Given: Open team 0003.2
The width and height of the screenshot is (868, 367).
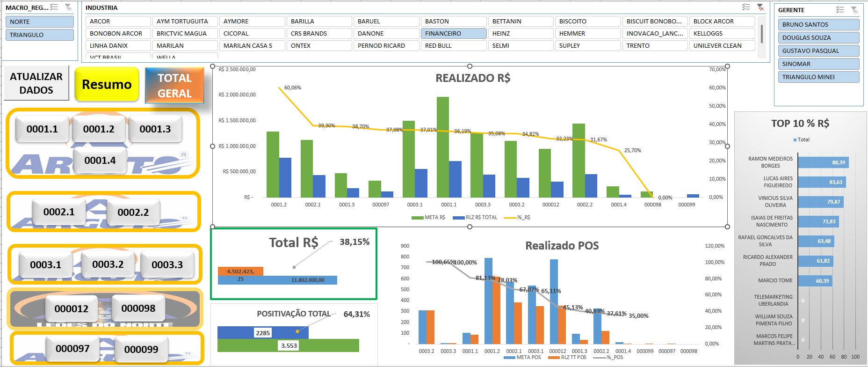Looking at the screenshot, I should pyautogui.click(x=108, y=264).
